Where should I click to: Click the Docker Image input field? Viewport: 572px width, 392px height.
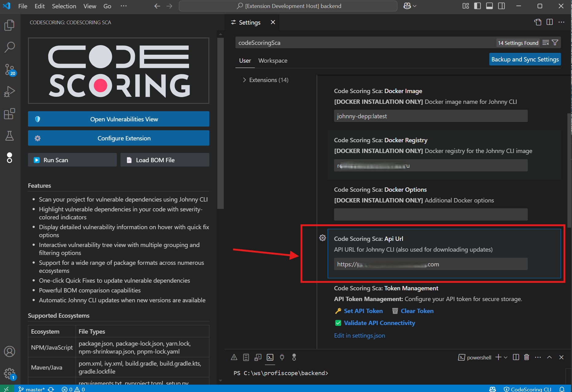(431, 116)
